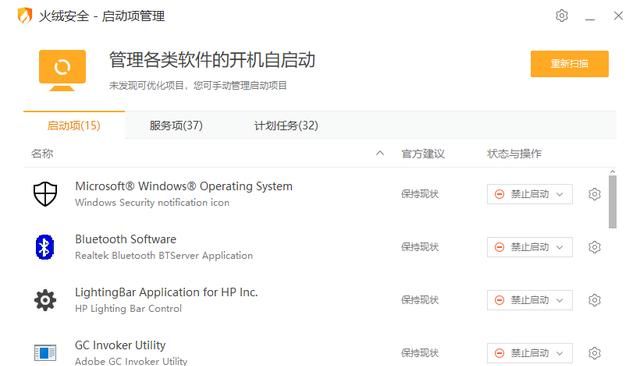Click Realtek Bluetooth BTServer Application text
The height and width of the screenshot is (366, 640).
pos(164,255)
